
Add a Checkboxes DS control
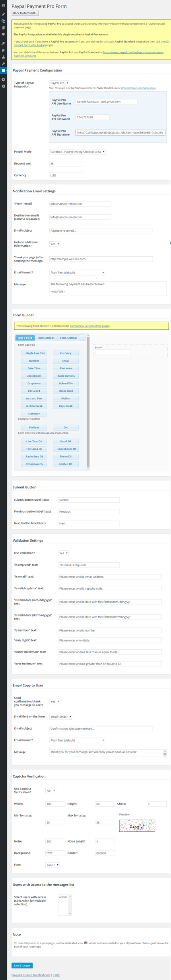click(x=66, y=449)
